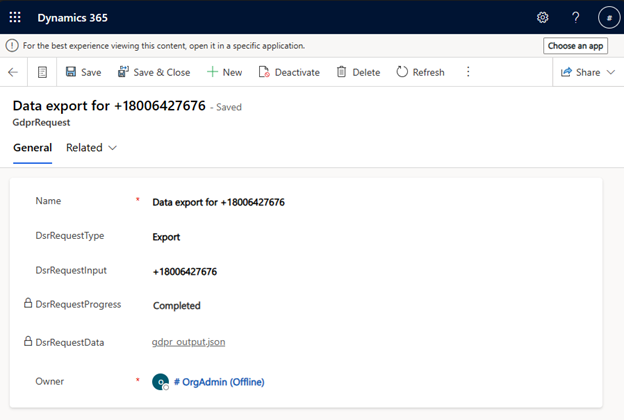This screenshot has width=624, height=420.
Task: Click the DsrRequestType Export field
Action: pos(166,237)
